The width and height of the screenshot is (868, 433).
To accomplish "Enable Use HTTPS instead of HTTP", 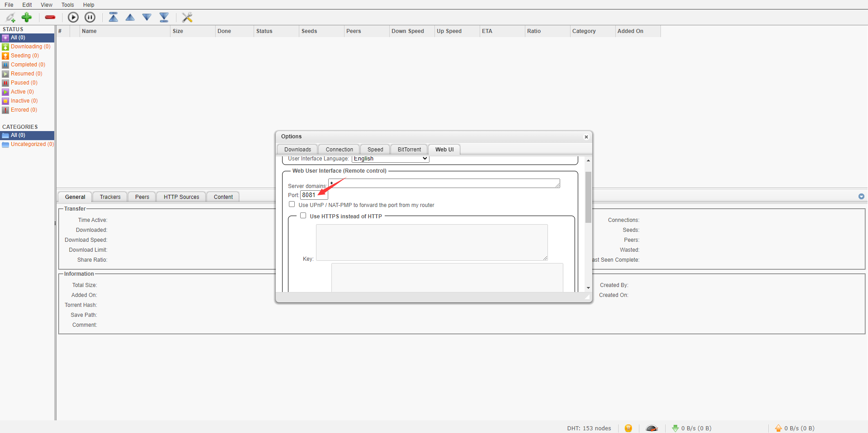I will coord(303,216).
